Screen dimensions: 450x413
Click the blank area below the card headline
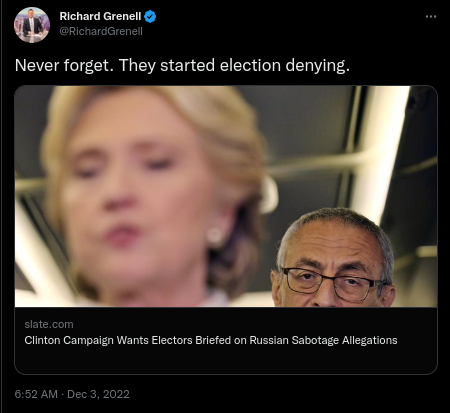(x=226, y=360)
